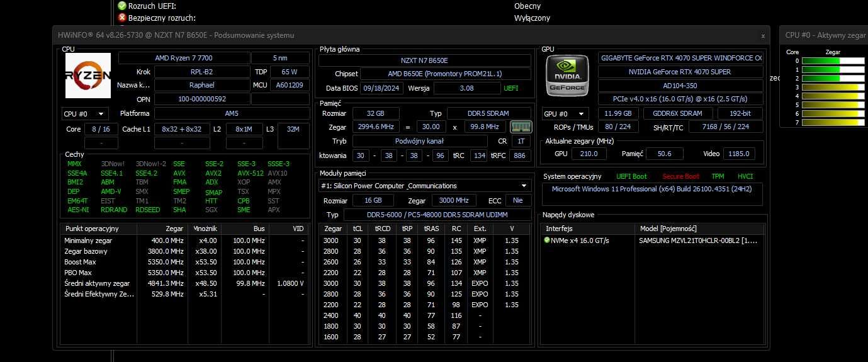Click the Core 3 clock bar

tap(833, 88)
